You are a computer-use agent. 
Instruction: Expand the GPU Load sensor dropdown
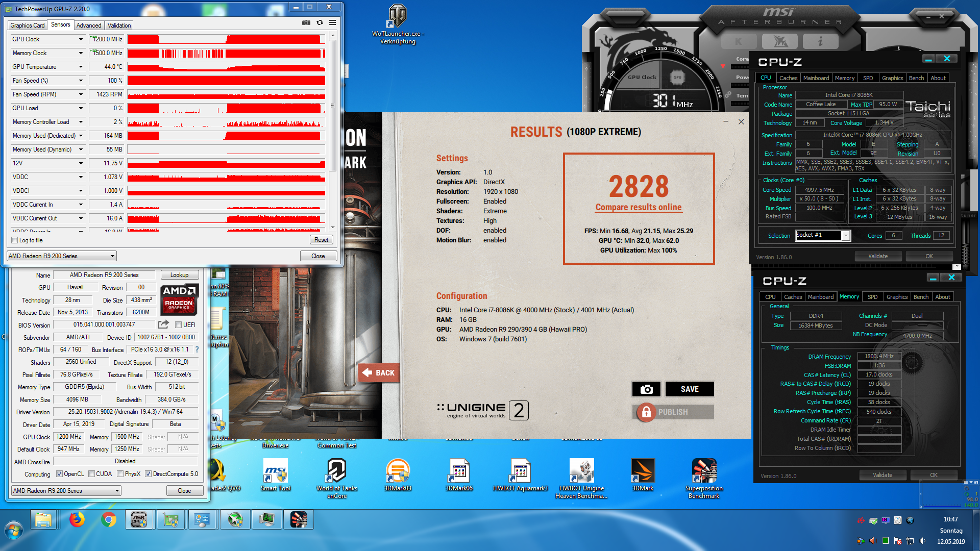pyautogui.click(x=81, y=108)
